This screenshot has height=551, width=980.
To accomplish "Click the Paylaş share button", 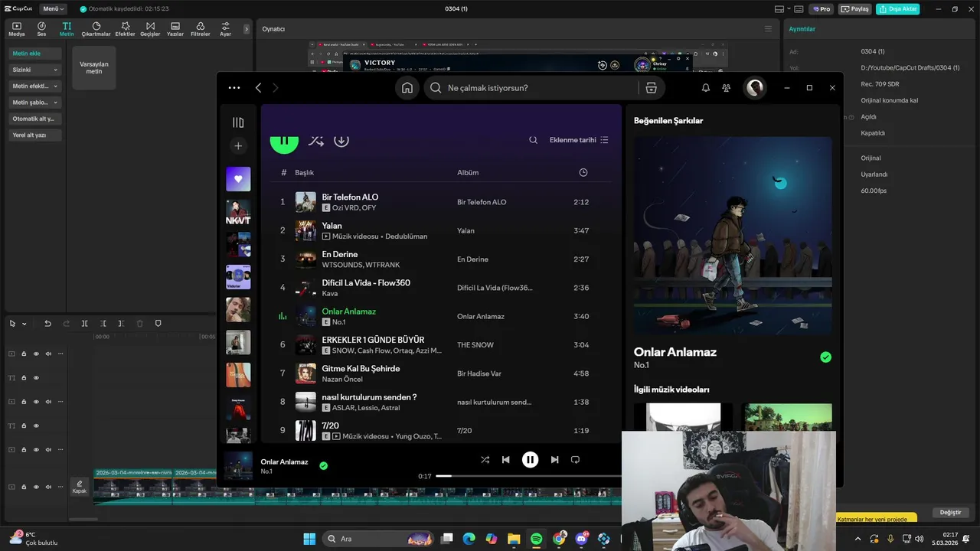I will click(x=855, y=9).
